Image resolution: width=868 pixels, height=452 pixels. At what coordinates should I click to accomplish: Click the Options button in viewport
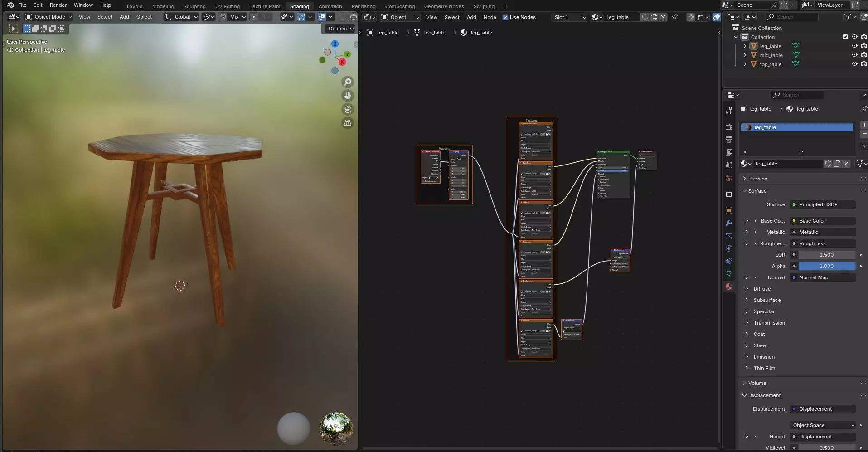coord(340,29)
